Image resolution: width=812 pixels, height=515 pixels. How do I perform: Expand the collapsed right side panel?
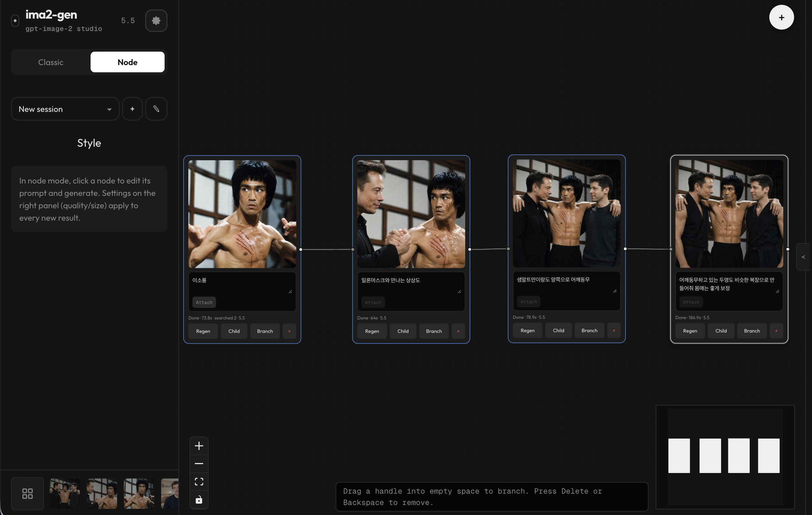point(803,257)
